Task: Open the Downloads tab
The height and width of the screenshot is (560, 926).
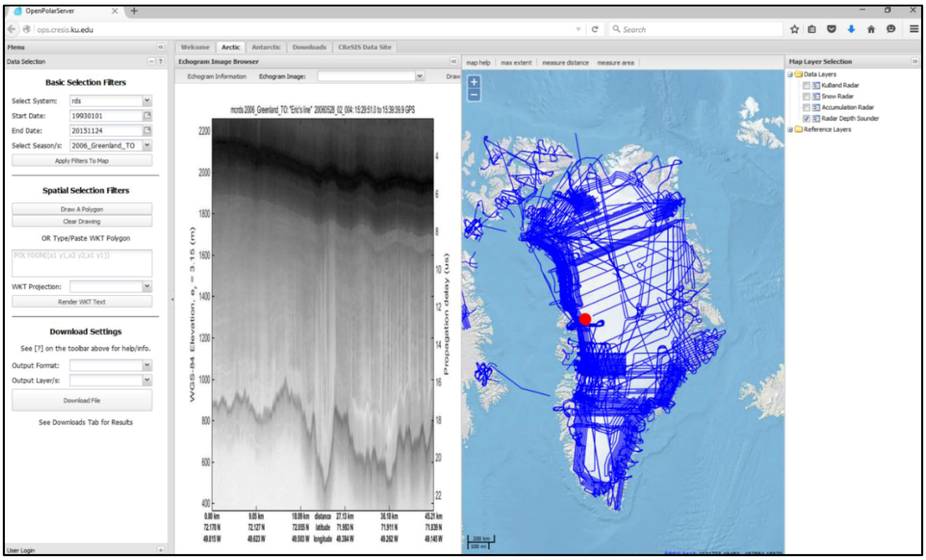Action: tap(309, 47)
